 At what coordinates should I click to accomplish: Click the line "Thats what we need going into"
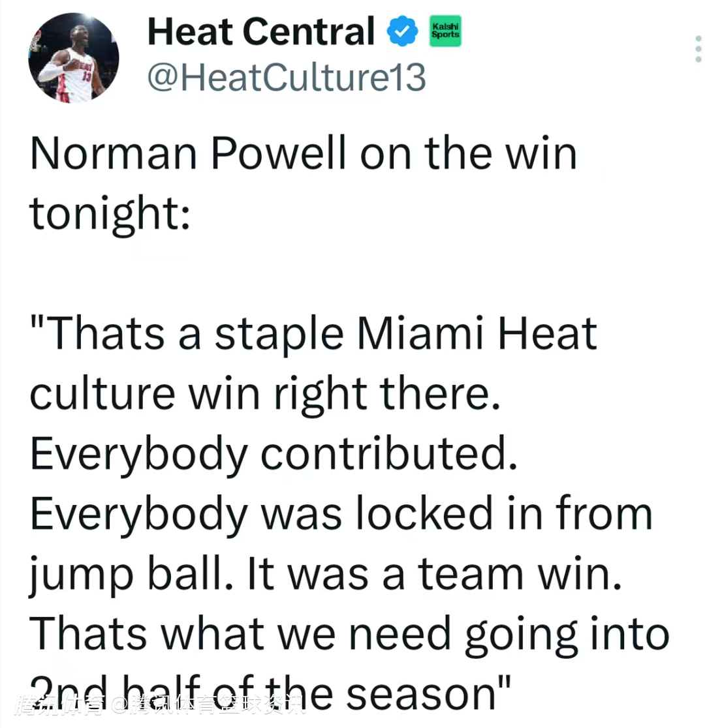350,631
